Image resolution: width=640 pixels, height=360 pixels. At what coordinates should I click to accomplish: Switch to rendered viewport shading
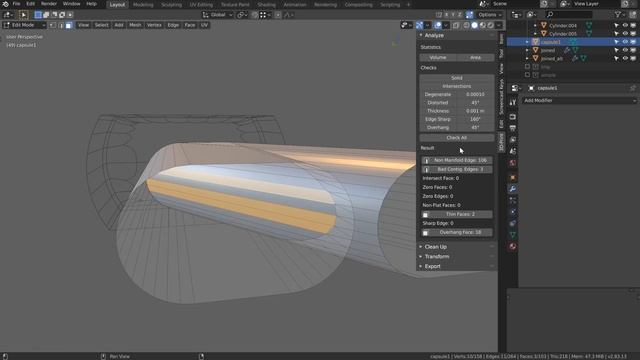tap(491, 25)
